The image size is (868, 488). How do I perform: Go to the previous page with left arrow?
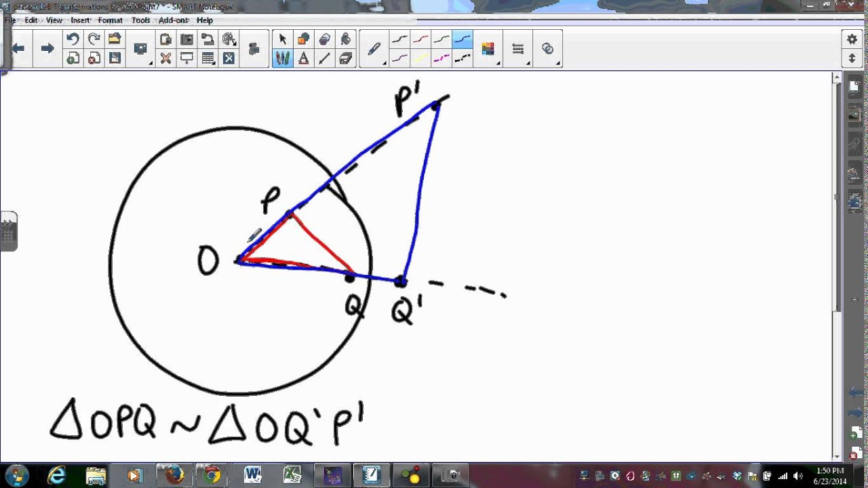[18, 49]
